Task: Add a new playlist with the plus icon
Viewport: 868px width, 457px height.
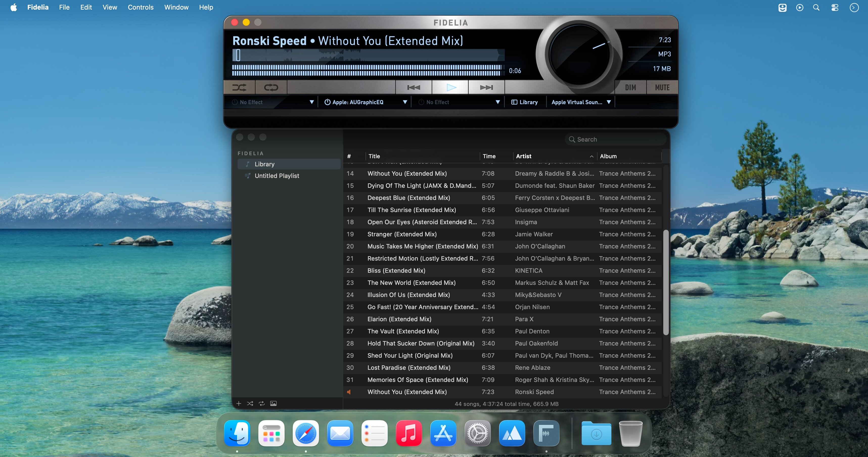Action: 239,403
